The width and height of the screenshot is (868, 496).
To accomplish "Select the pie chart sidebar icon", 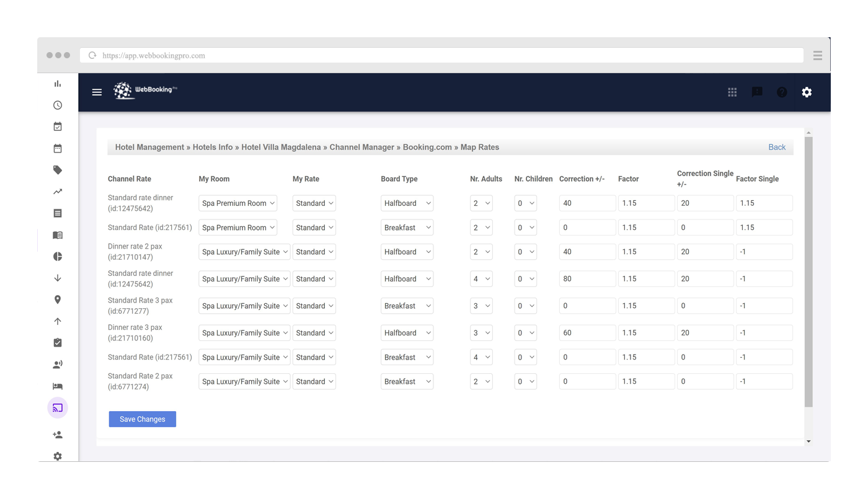I will 58,257.
